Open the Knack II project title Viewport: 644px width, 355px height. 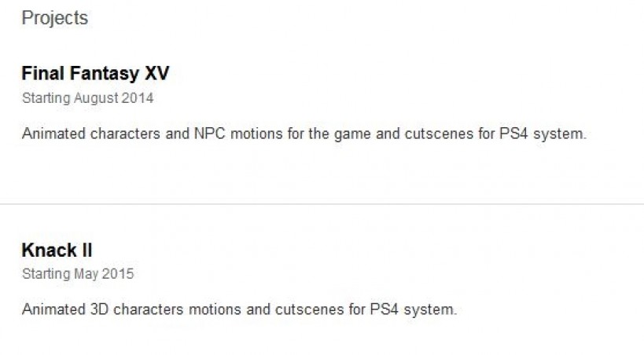pyautogui.click(x=57, y=251)
